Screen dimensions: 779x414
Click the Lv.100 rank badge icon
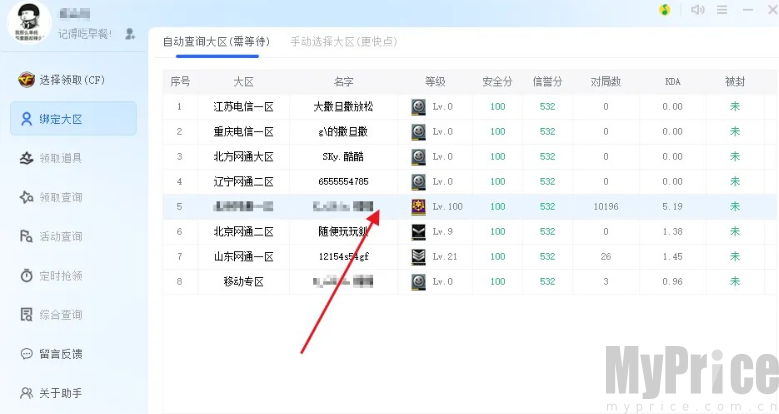coord(418,207)
